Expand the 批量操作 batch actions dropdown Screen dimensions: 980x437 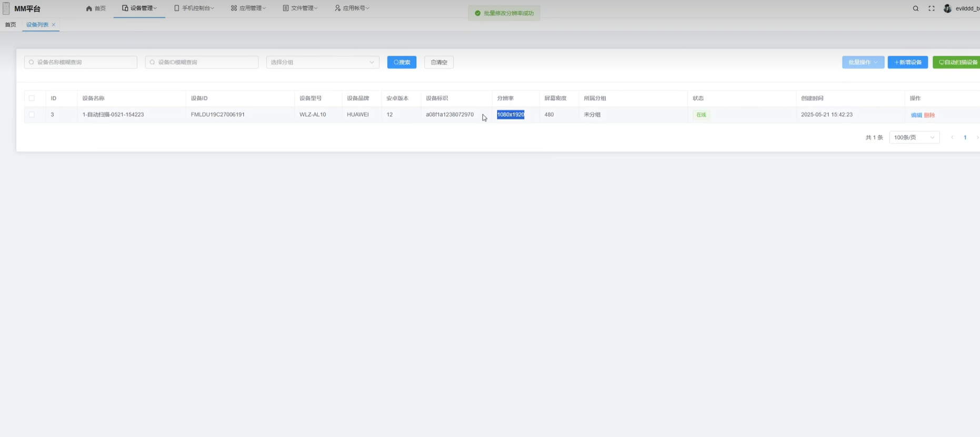pos(863,62)
